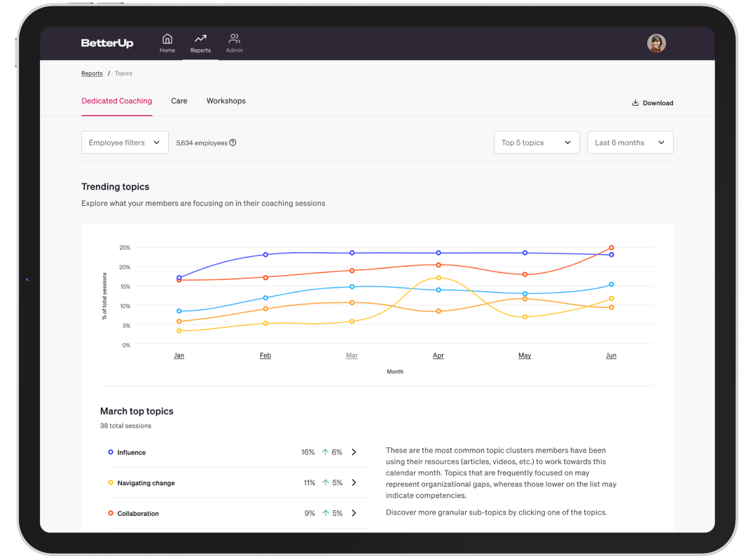
Task: Change the Last 6 months range
Action: (x=630, y=143)
